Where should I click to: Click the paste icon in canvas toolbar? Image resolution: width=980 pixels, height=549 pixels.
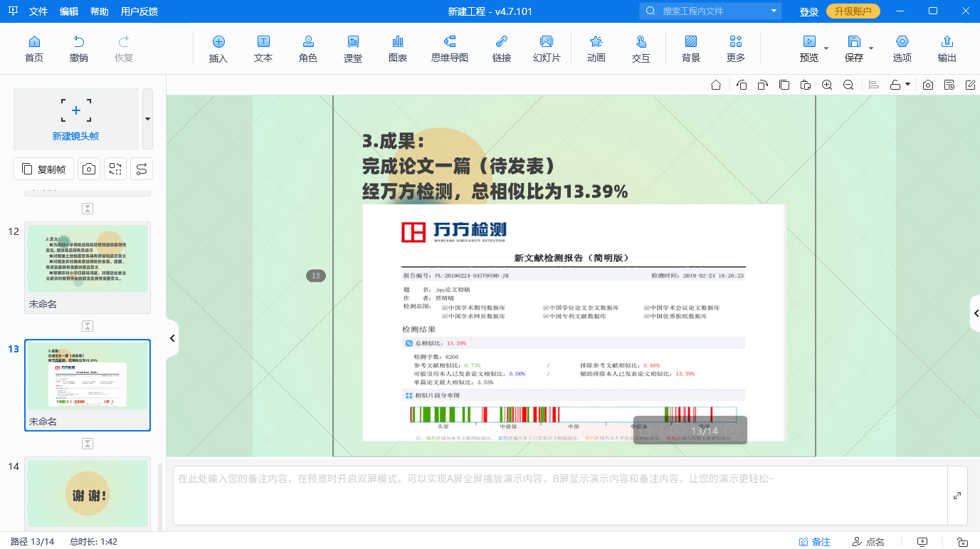pyautogui.click(x=806, y=85)
